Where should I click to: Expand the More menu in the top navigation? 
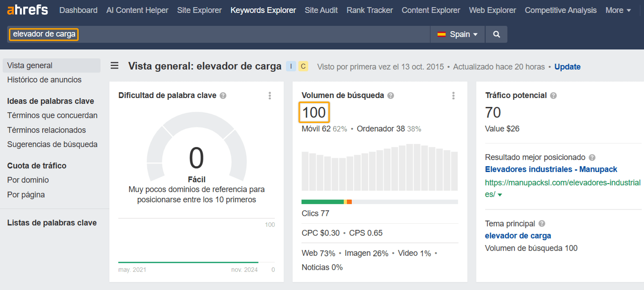click(x=618, y=10)
